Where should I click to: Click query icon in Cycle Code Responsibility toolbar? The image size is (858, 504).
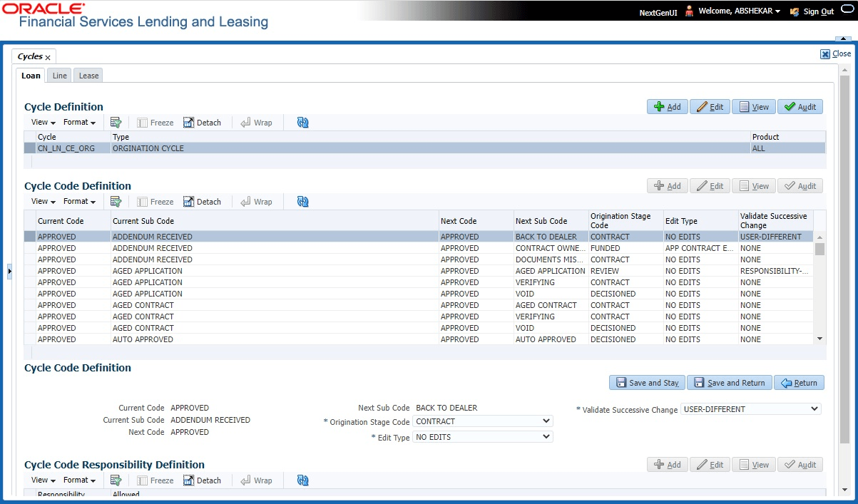[x=116, y=480]
